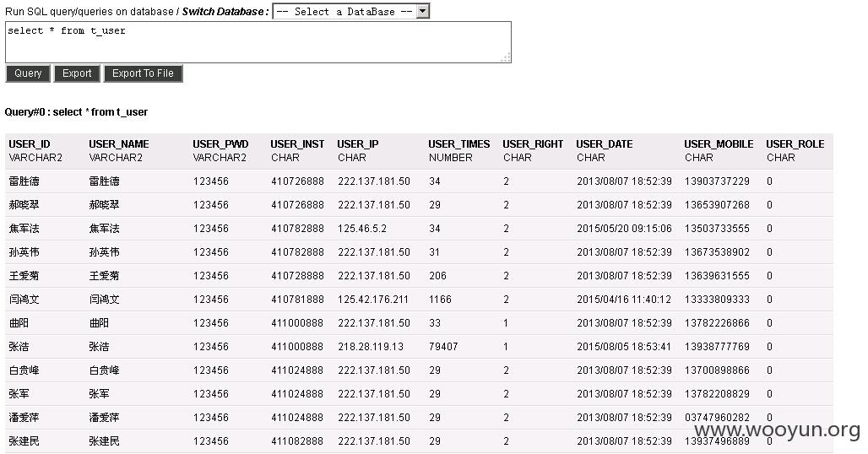The image size is (868, 454).
Task: Select the USER_IP column header
Action: 358,144
